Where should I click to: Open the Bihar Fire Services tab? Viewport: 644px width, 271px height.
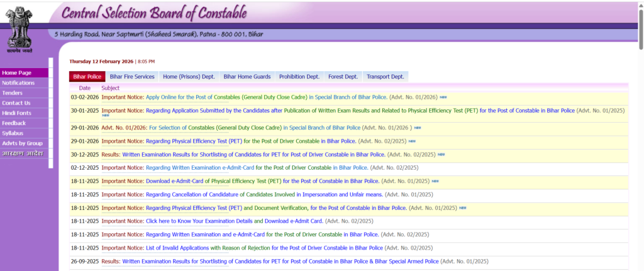(132, 77)
